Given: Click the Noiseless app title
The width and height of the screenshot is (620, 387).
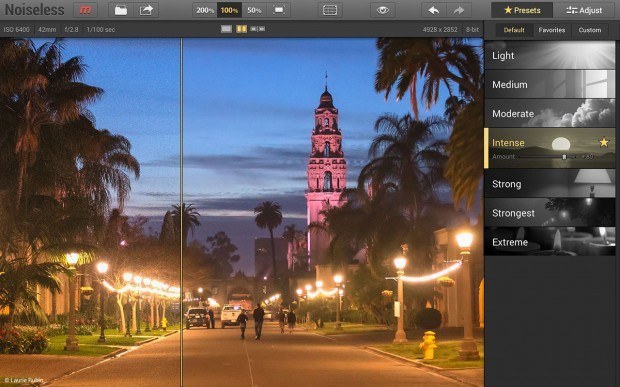Looking at the screenshot, I should [34, 10].
